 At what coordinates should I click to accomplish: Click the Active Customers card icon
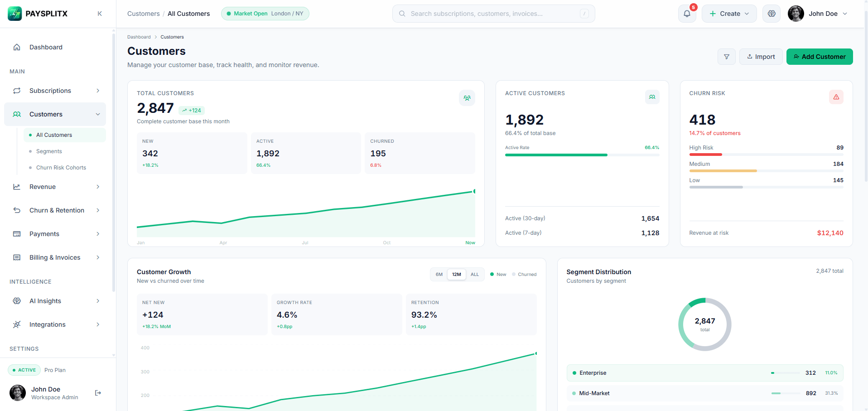click(652, 97)
